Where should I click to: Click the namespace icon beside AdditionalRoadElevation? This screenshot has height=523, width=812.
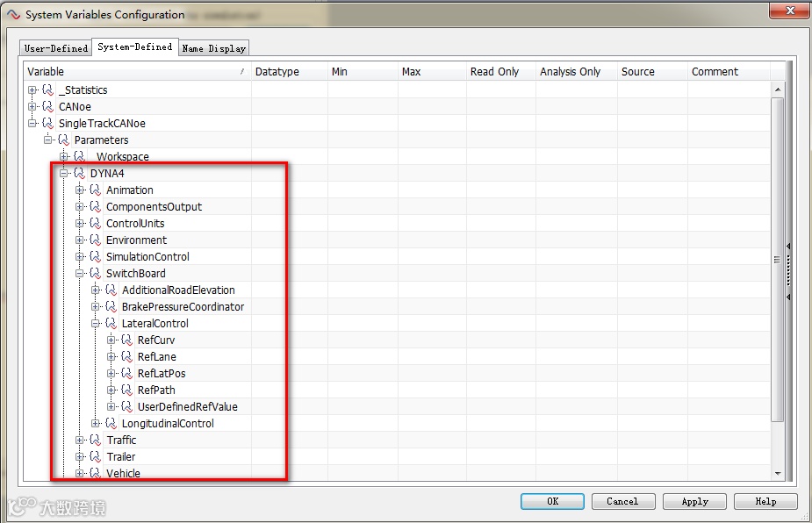(x=111, y=290)
